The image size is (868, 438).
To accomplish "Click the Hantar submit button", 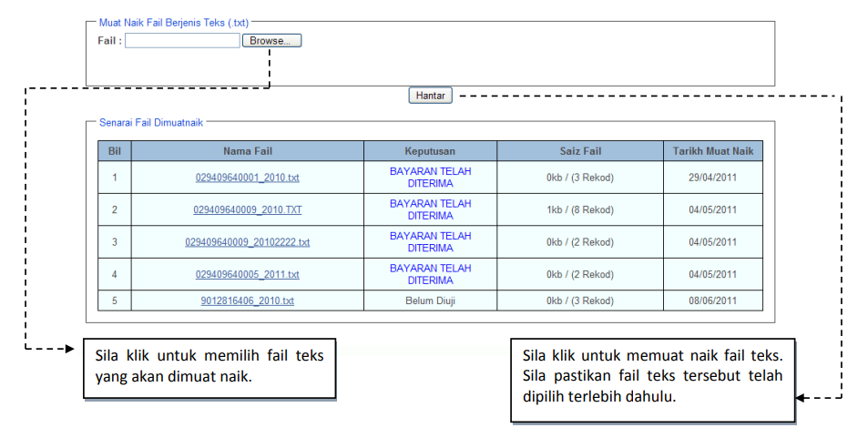I will tap(430, 96).
